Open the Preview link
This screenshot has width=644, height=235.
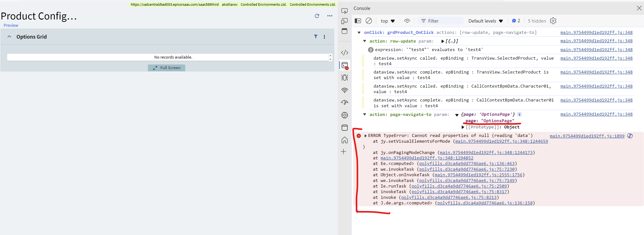coord(11,25)
